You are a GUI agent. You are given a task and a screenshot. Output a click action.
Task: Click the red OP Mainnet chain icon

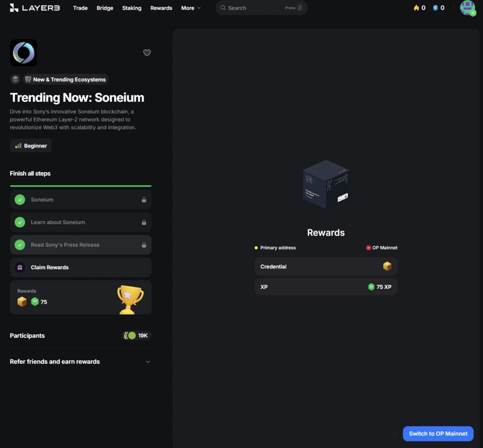pos(369,248)
